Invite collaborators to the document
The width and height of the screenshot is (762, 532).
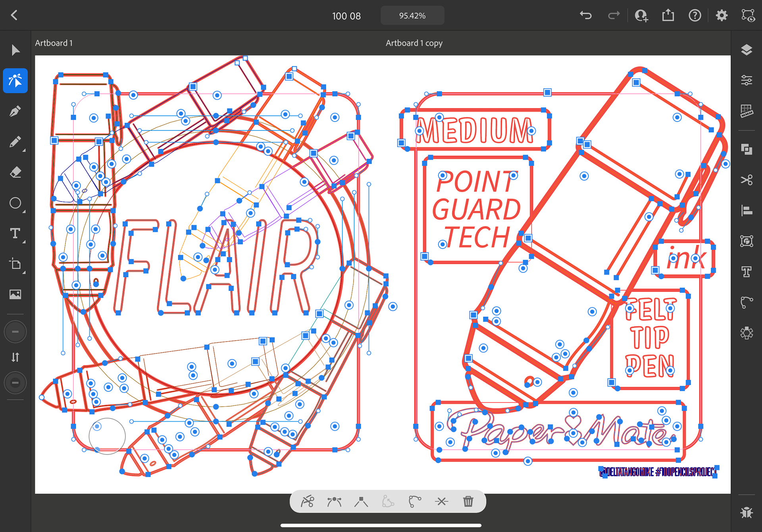(641, 15)
